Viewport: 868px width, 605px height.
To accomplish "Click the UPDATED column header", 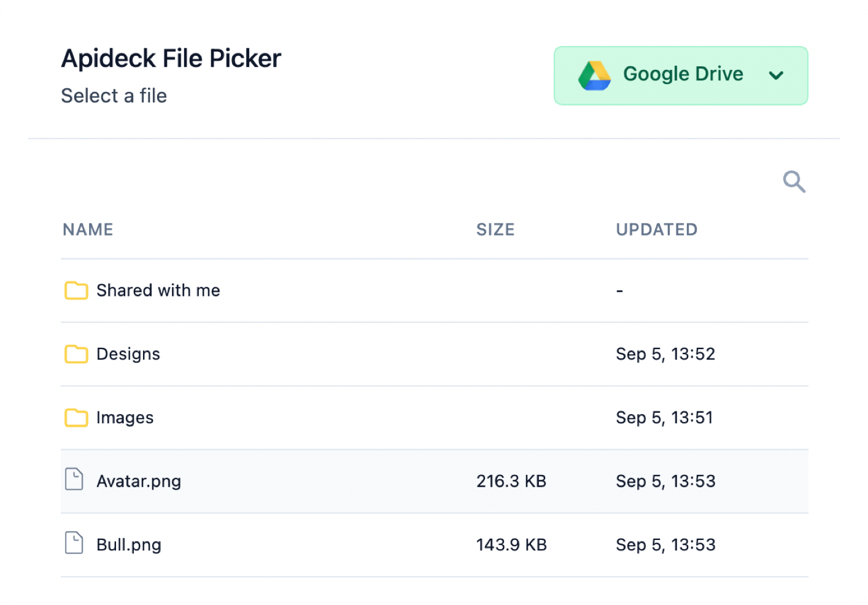I will coord(656,229).
